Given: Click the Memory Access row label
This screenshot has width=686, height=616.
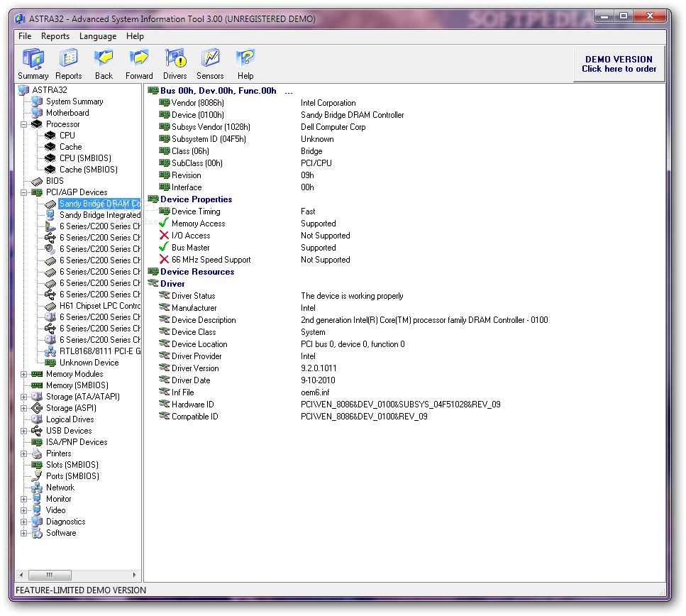Looking at the screenshot, I should pos(198,224).
